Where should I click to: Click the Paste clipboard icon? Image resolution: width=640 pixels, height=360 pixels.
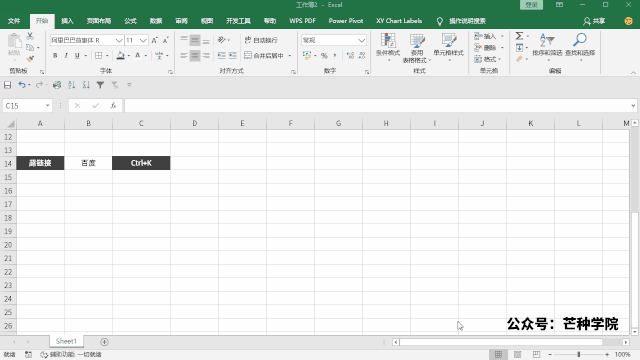[14, 41]
